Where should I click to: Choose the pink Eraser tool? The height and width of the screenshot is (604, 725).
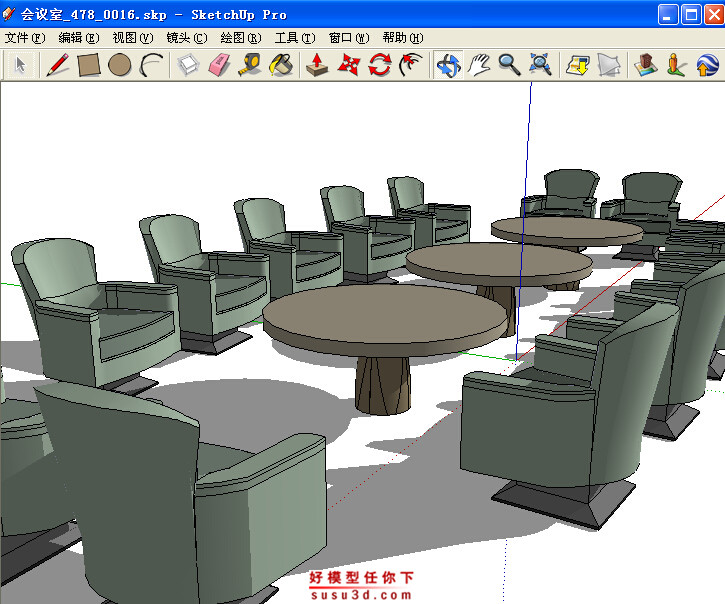tap(219, 65)
